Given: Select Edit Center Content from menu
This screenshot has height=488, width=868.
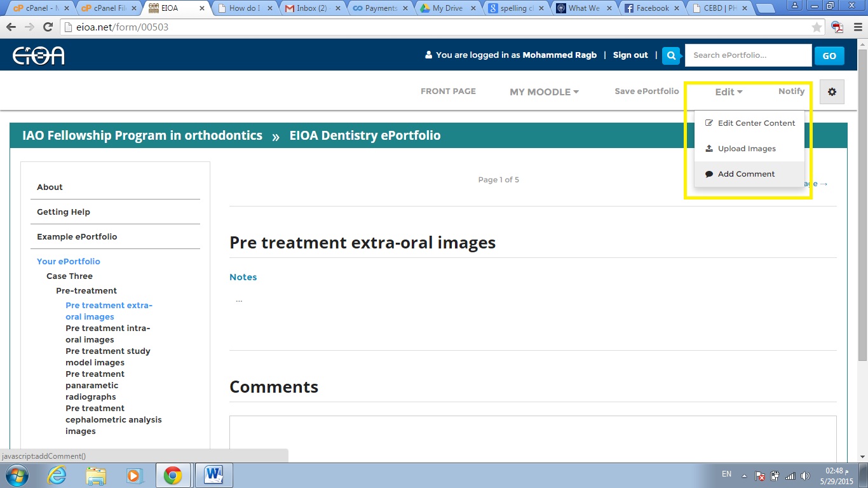Looking at the screenshot, I should point(756,123).
